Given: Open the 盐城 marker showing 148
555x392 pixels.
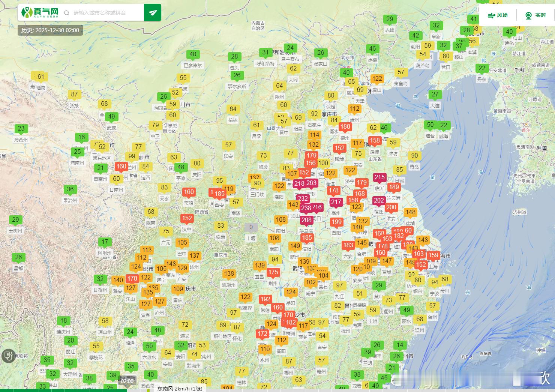Looking at the screenshot, I should click(x=411, y=213).
